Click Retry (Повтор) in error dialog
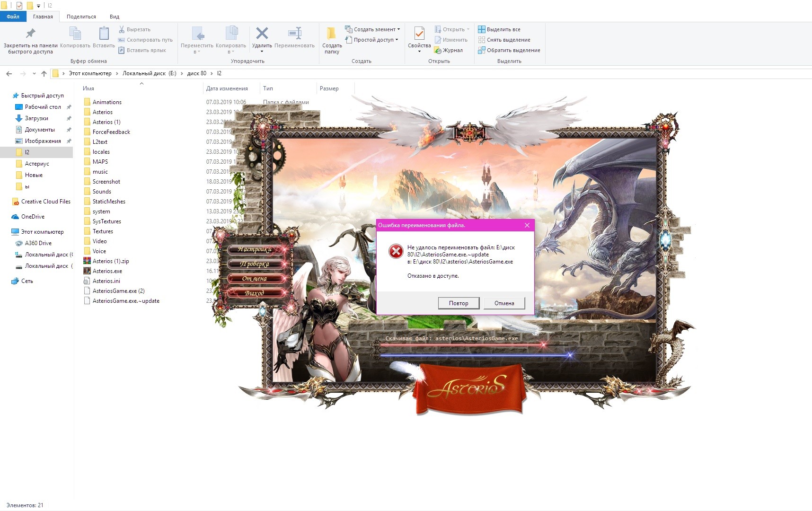Screen dimensions: 812x511 (459, 303)
